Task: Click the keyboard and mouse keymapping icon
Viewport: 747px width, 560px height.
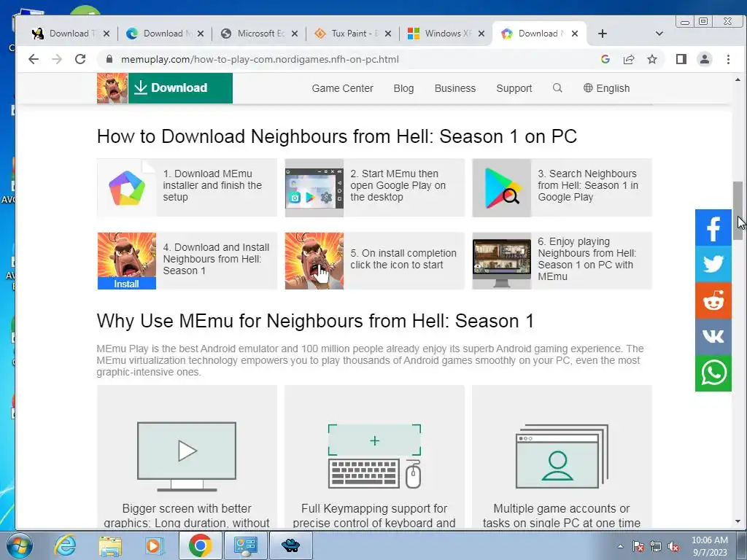Action: pos(374,456)
